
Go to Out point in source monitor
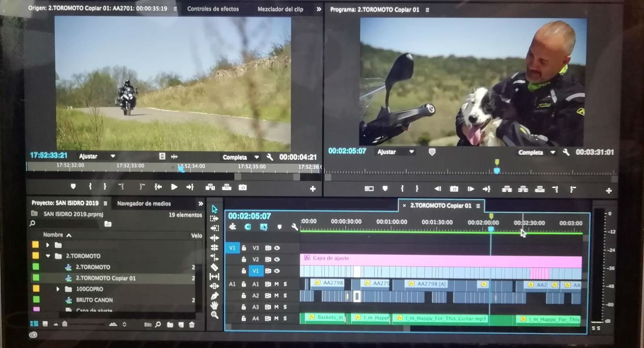pos(190,187)
